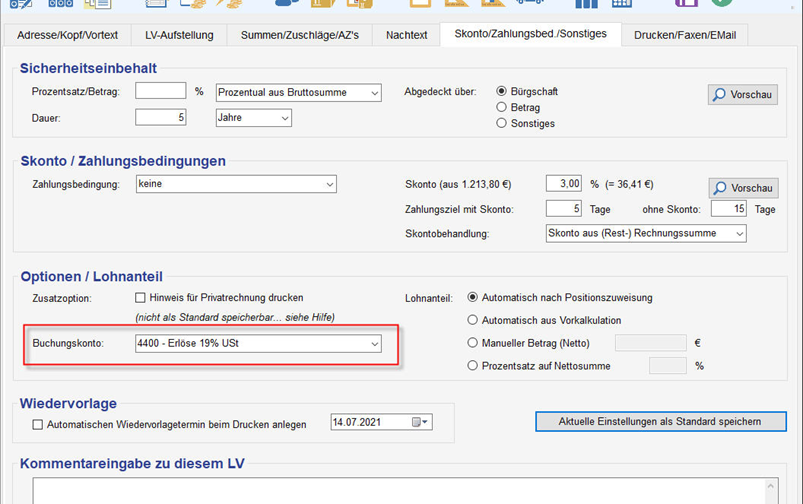Click the 'Abgedeckt über:' label
This screenshot has width=803, height=504.
coord(440,92)
